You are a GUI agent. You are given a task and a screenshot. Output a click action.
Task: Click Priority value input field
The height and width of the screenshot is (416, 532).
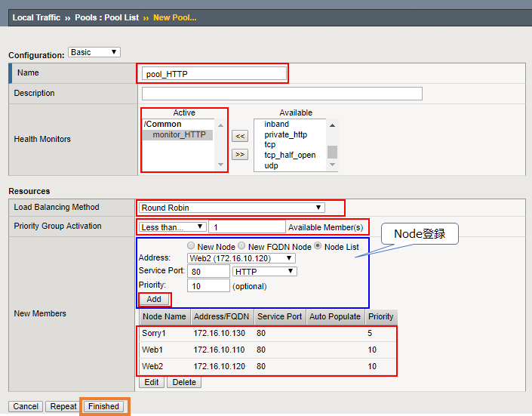point(208,286)
